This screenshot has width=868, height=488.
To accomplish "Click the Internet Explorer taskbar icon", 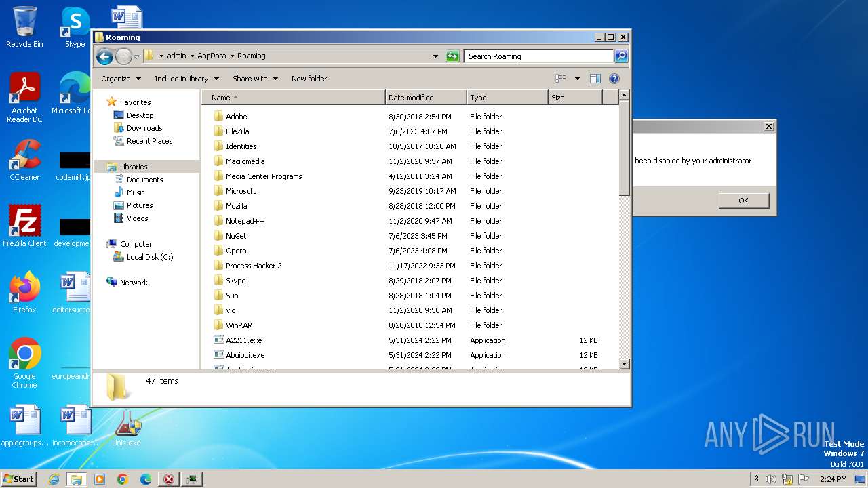I will 54,479.
